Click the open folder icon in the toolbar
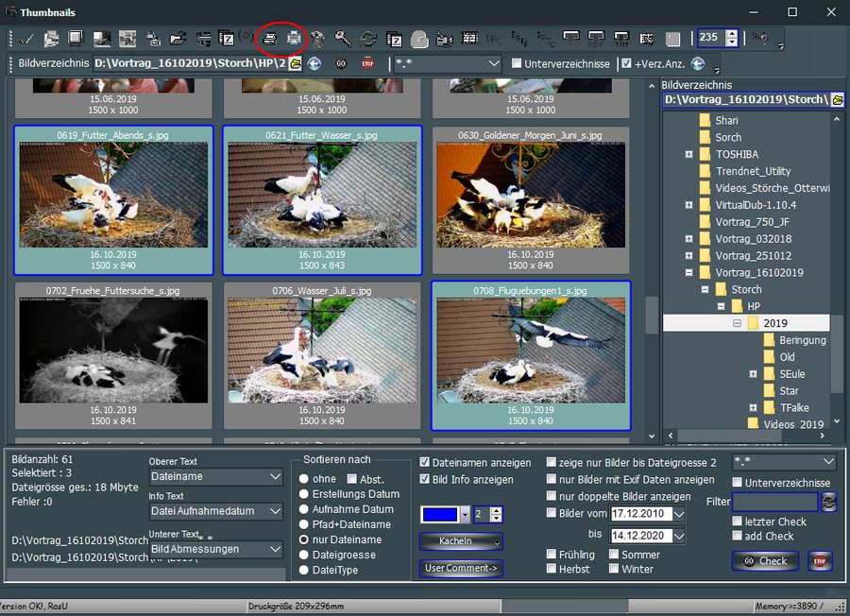The image size is (850, 616). [x=178, y=39]
